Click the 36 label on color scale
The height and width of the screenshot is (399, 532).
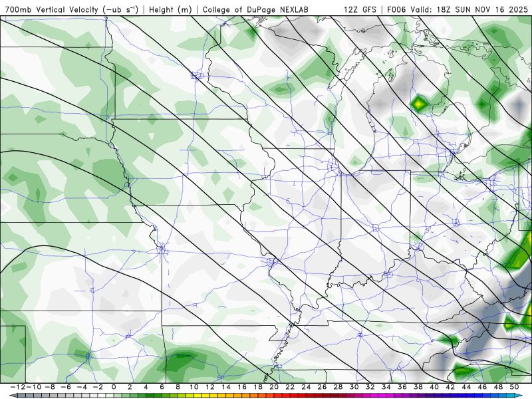coord(402,387)
